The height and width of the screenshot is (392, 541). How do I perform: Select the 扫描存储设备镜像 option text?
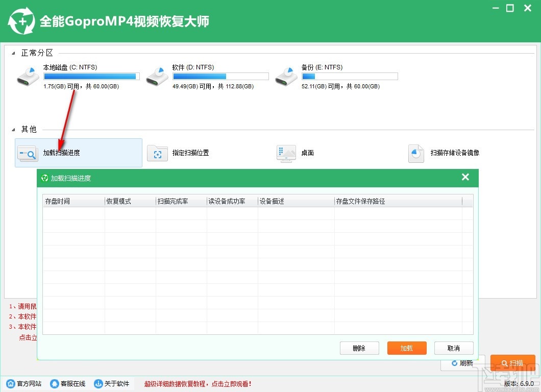[455, 153]
